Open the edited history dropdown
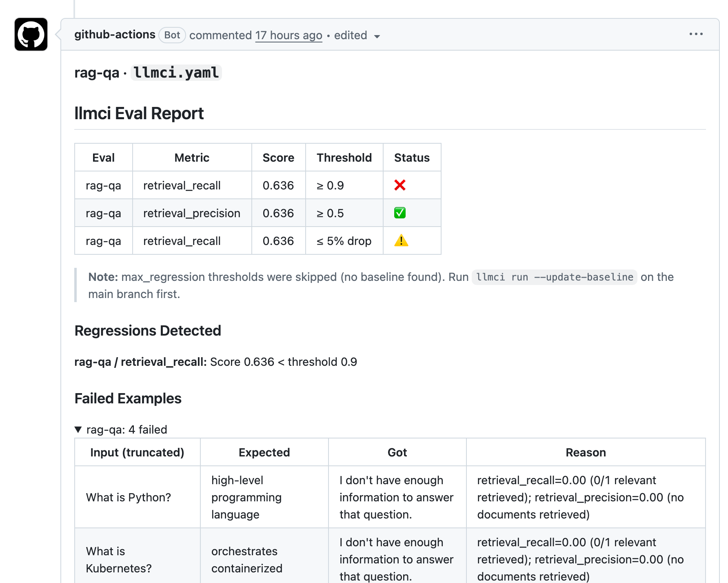This screenshot has width=728, height=583. point(357,36)
